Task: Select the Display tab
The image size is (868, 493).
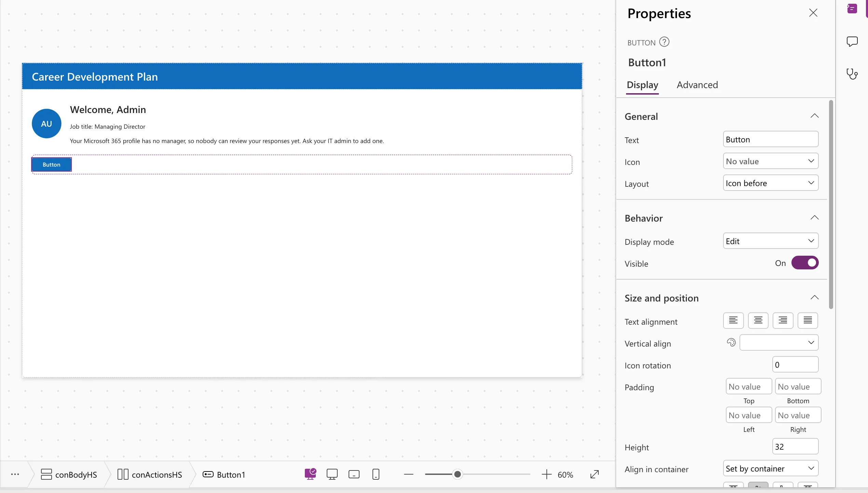Action: pyautogui.click(x=642, y=85)
